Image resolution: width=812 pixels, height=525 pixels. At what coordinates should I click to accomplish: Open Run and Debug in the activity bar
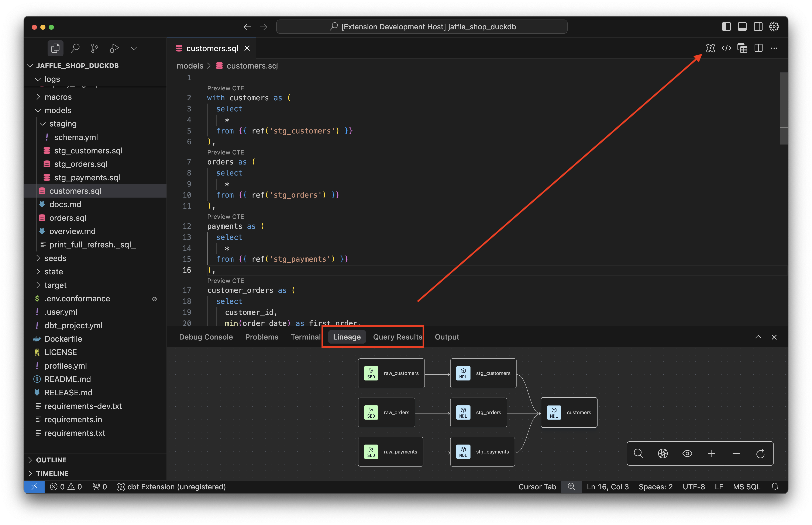coord(114,48)
